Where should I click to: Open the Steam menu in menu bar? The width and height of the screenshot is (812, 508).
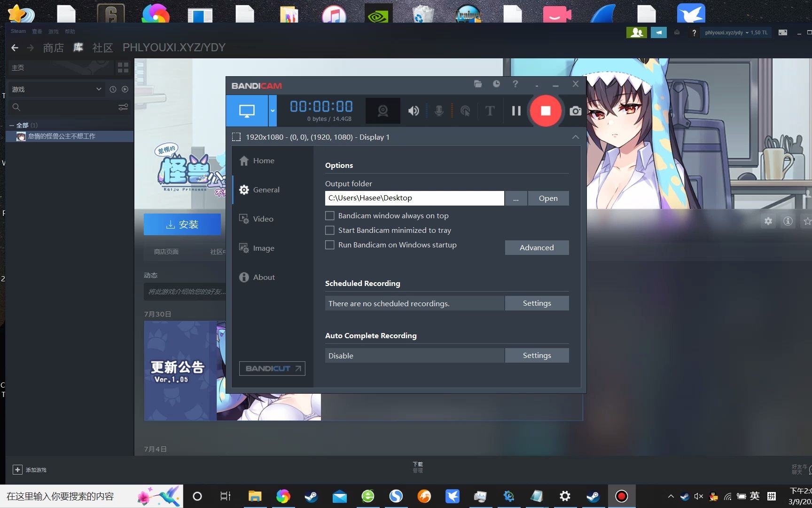tap(18, 31)
